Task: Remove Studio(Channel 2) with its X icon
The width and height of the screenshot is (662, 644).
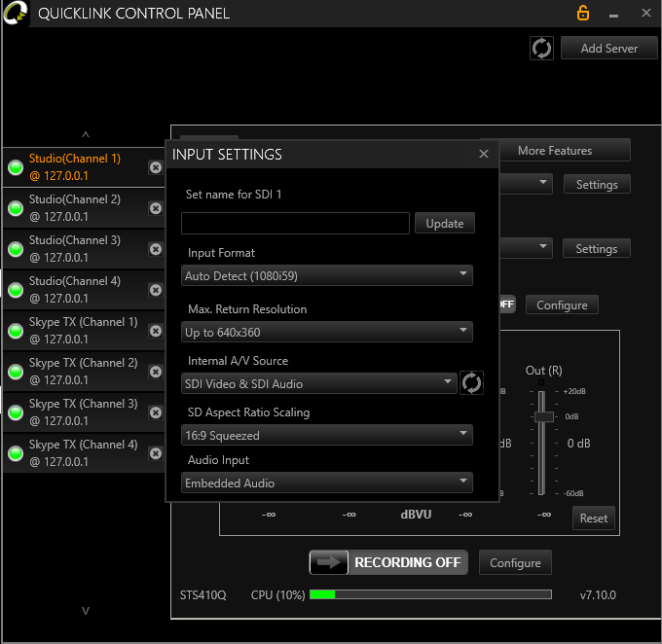Action: pos(156,208)
